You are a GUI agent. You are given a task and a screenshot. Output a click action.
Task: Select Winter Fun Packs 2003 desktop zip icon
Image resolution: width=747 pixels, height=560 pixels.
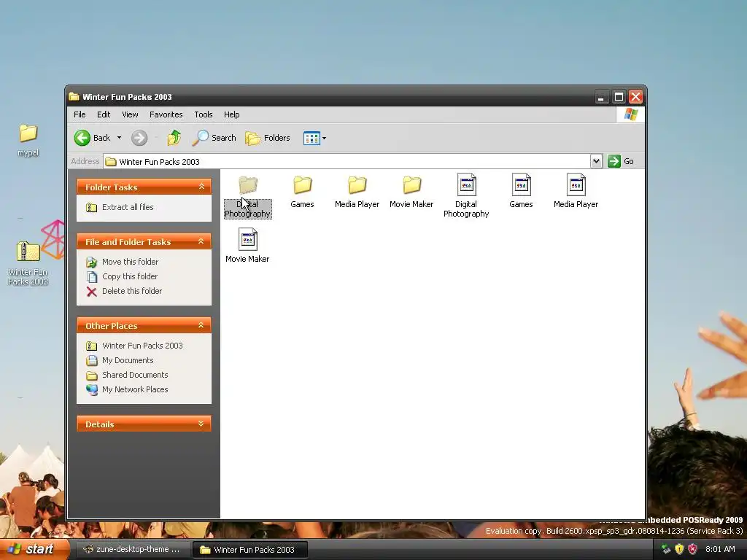pyautogui.click(x=28, y=251)
